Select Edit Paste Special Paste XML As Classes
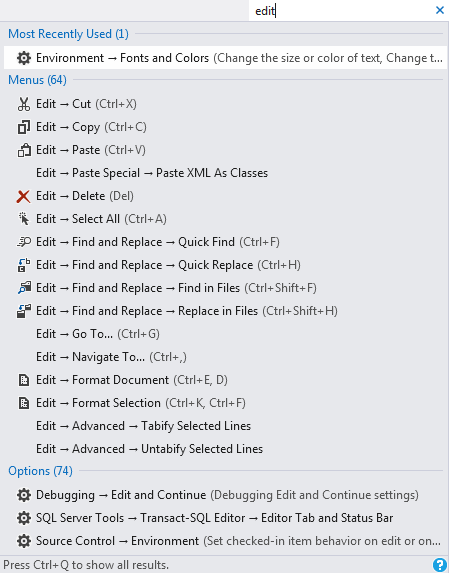The height and width of the screenshot is (573, 449). (152, 173)
